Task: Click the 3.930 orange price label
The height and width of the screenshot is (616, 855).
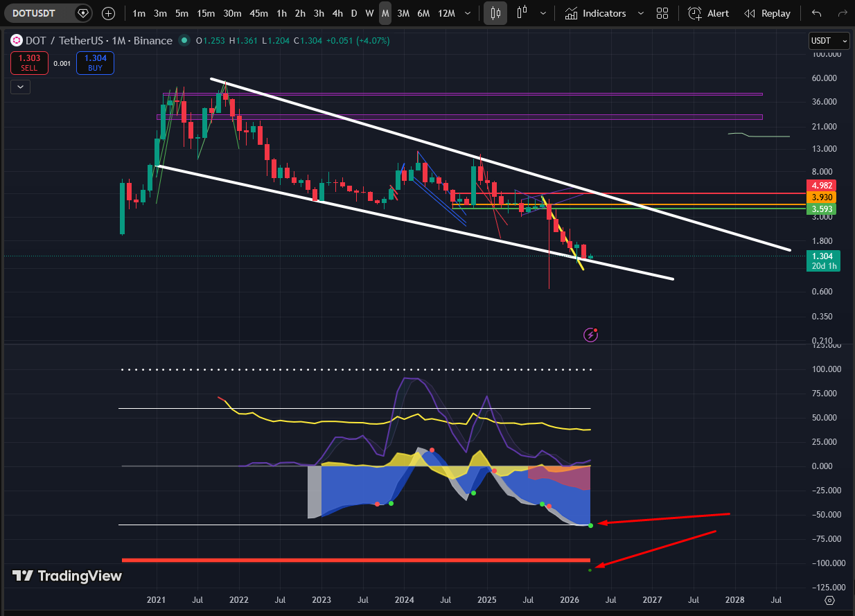Action: [x=822, y=197]
